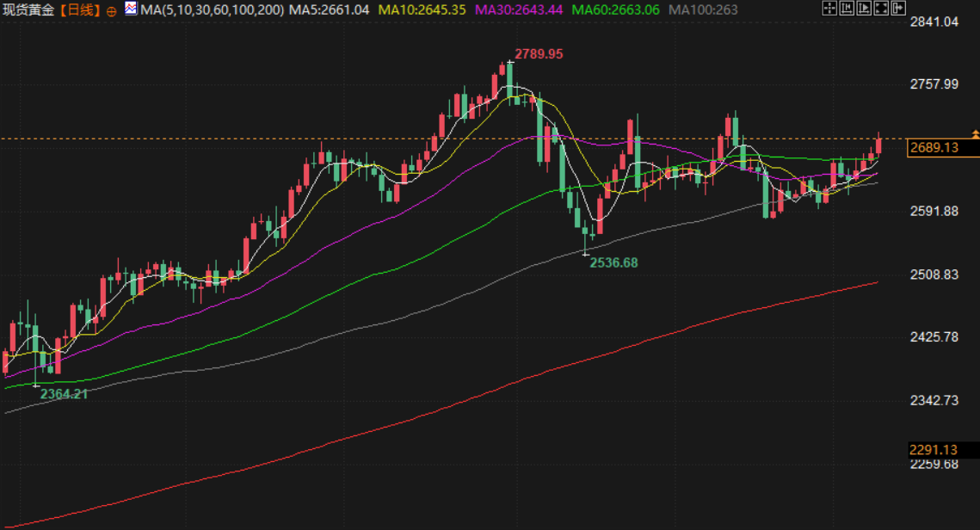Click the 2591.88 axis price label
The image size is (980, 530).
click(x=934, y=212)
